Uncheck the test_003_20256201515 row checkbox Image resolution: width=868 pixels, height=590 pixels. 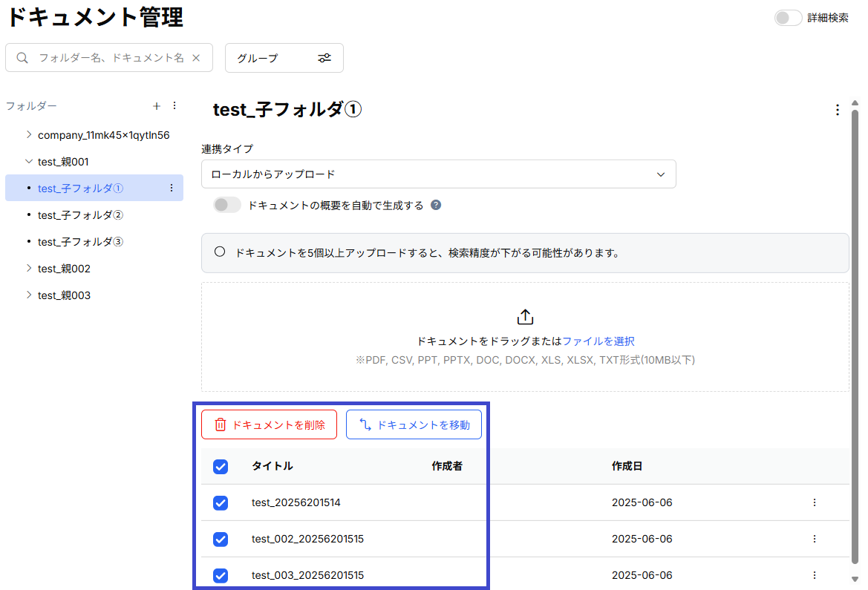[221, 576]
